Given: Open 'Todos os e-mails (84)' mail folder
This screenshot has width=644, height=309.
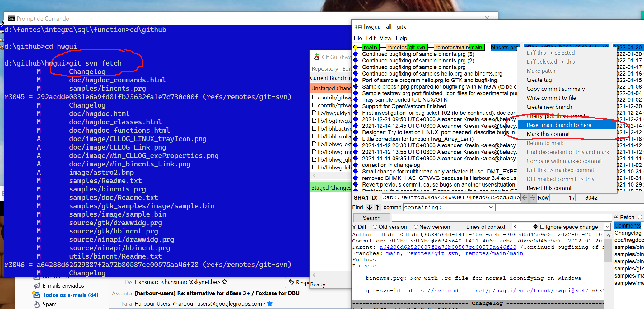Looking at the screenshot, I should [71, 295].
